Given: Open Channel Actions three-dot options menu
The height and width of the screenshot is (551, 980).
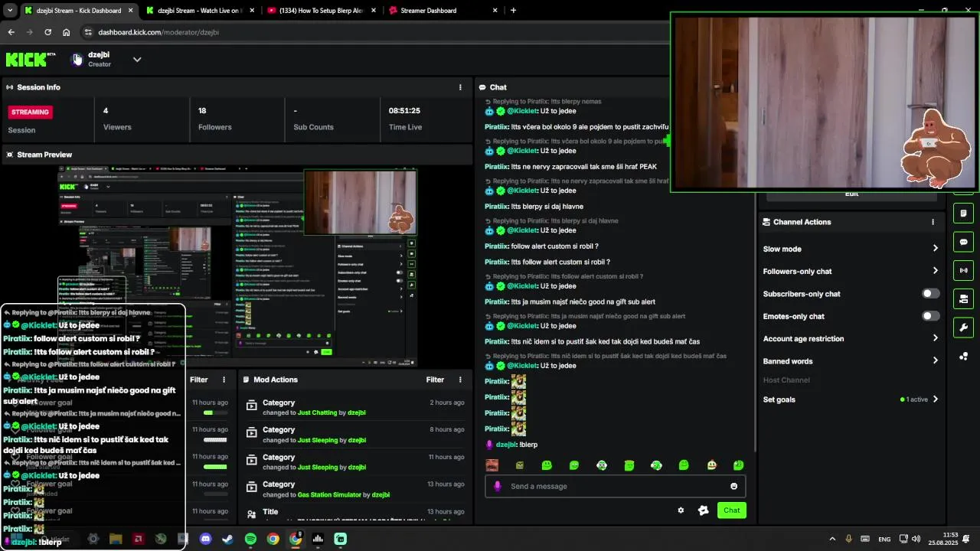Looking at the screenshot, I should 933,222.
